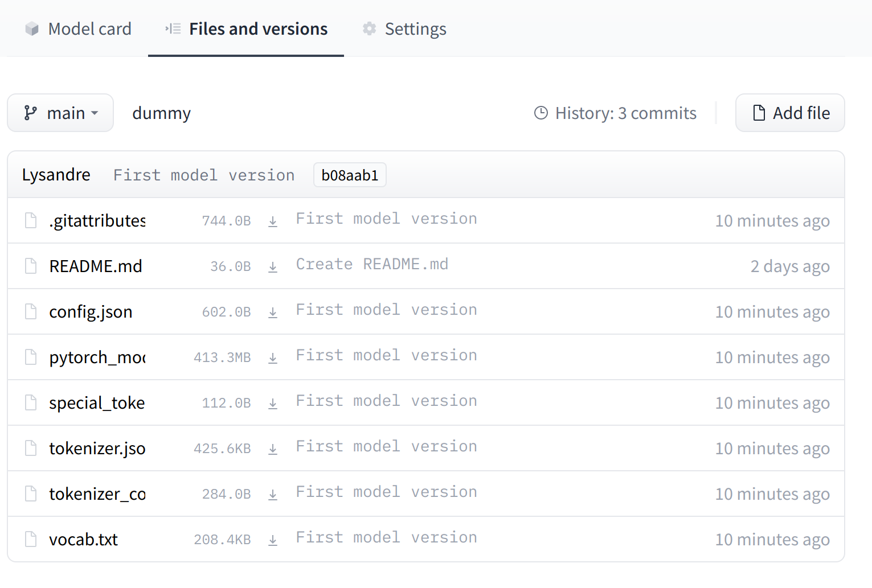Click the file icon beside README.md
872x588 pixels.
pos(30,266)
